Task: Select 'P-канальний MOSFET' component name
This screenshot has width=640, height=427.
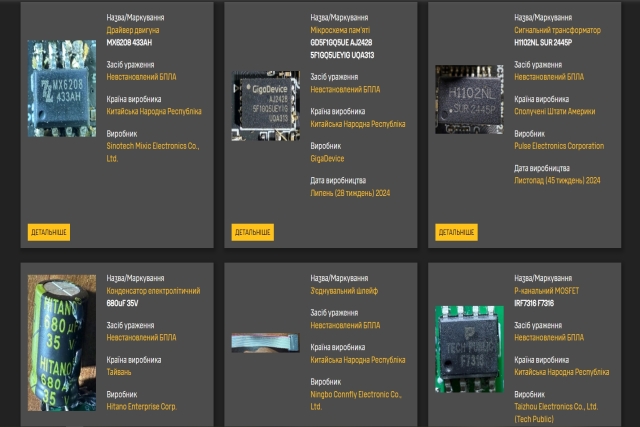Action: tap(546, 291)
